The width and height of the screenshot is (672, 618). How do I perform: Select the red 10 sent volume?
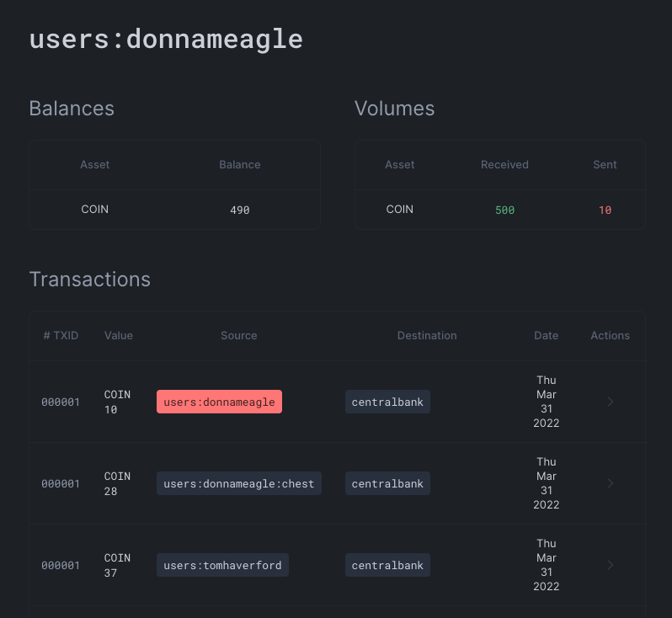coord(605,210)
